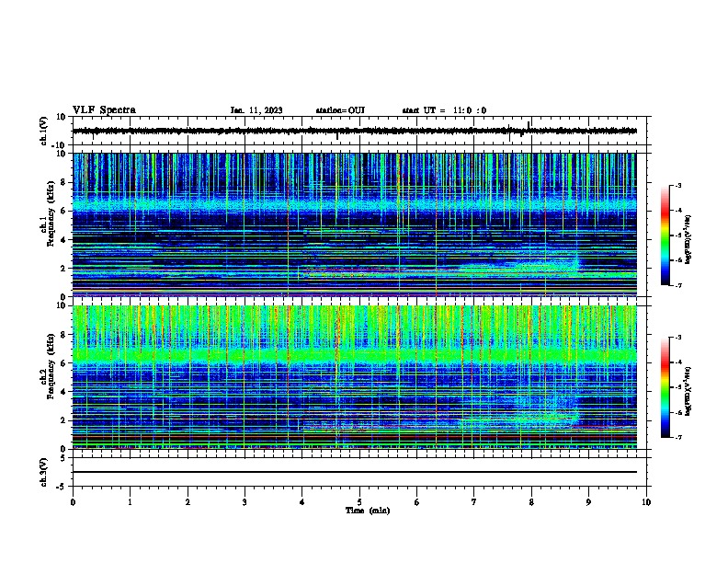Click the date "Jan. 11, 2023" in header

[256, 110]
